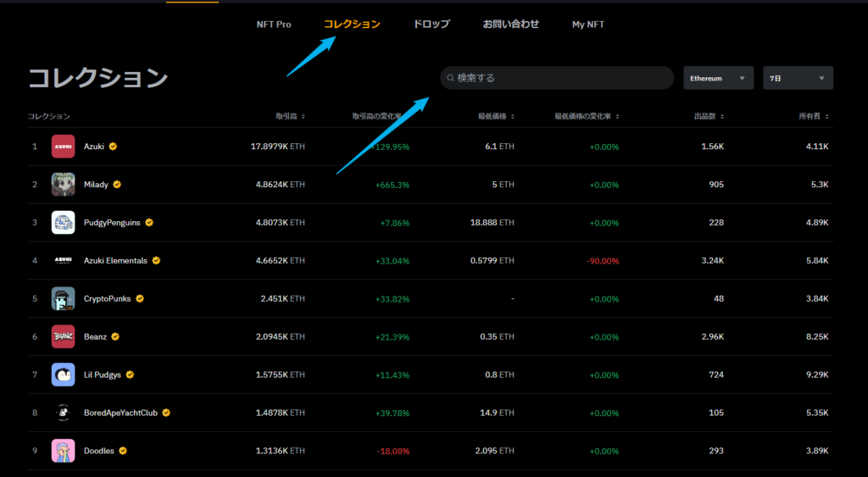
Task: Click the verified badge next to Lil Pudgys
Action: click(130, 374)
